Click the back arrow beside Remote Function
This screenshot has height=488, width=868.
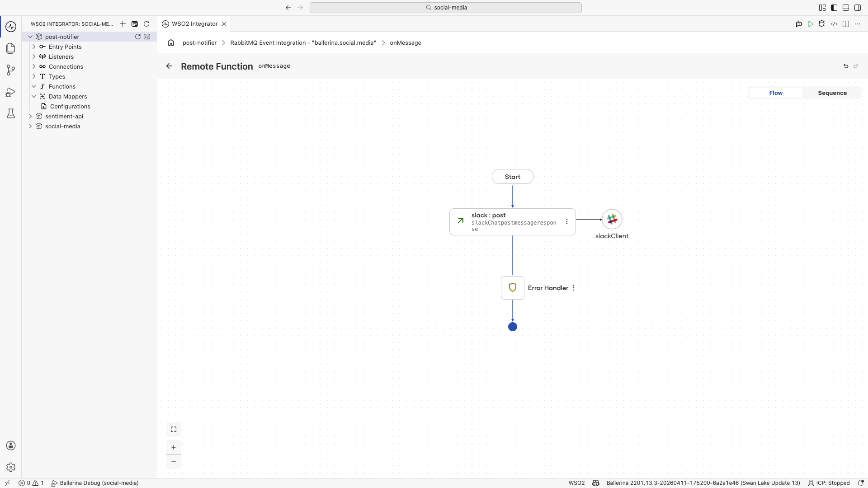(169, 66)
